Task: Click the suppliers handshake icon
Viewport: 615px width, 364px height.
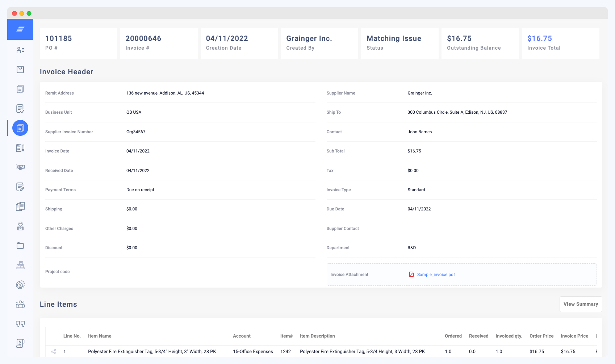Action: pyautogui.click(x=20, y=167)
